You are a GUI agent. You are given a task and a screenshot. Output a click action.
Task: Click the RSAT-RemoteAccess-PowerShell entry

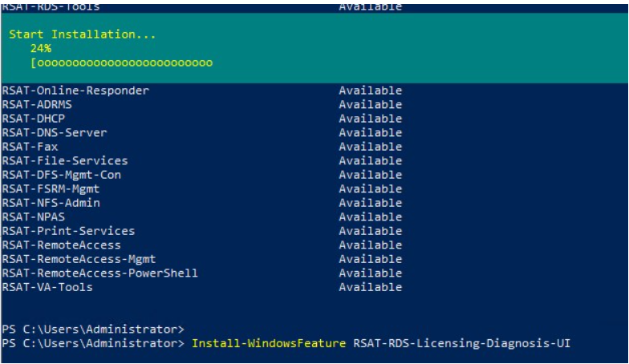click(x=99, y=273)
